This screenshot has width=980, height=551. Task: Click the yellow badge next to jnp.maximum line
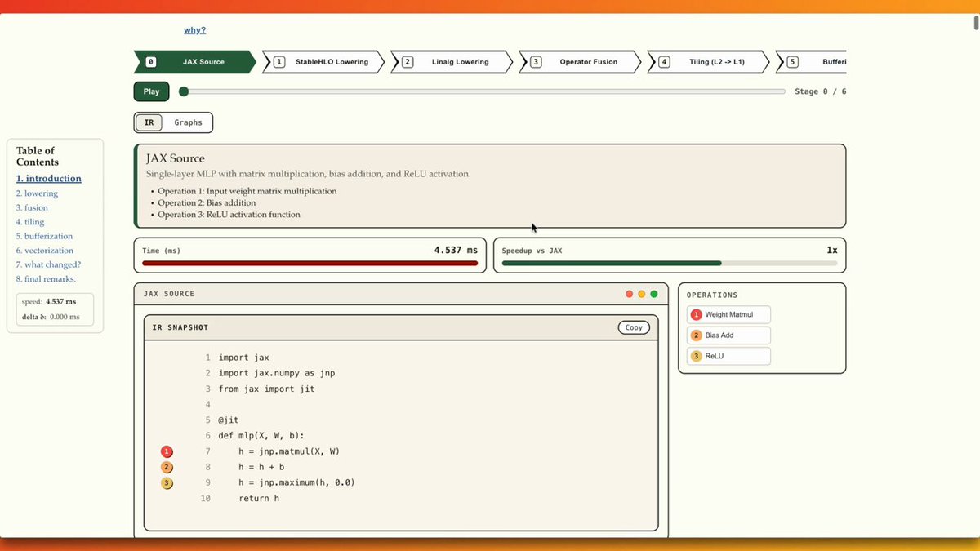coord(167,482)
